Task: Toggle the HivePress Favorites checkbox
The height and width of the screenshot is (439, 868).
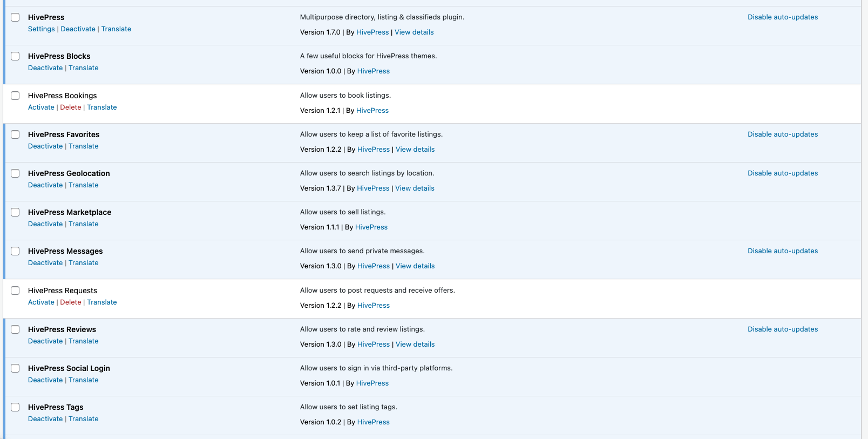Action: (15, 134)
